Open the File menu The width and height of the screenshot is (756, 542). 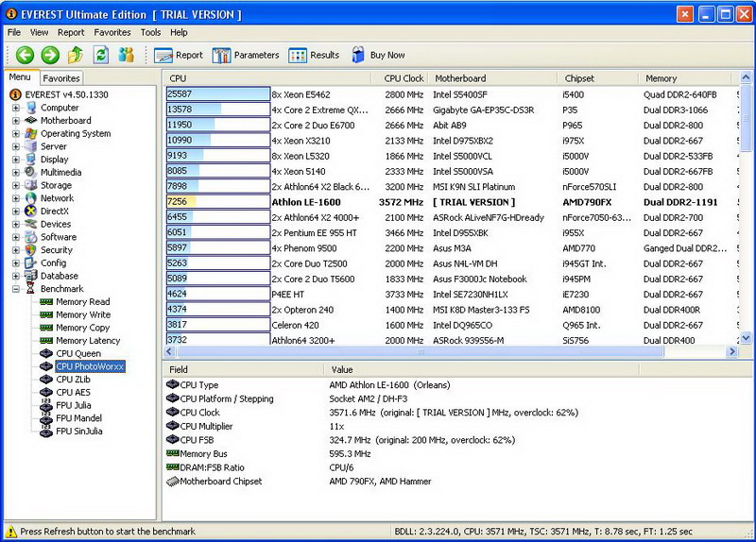[x=14, y=32]
